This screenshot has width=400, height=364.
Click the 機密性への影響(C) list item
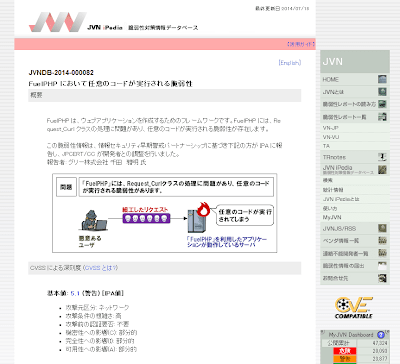(102, 333)
